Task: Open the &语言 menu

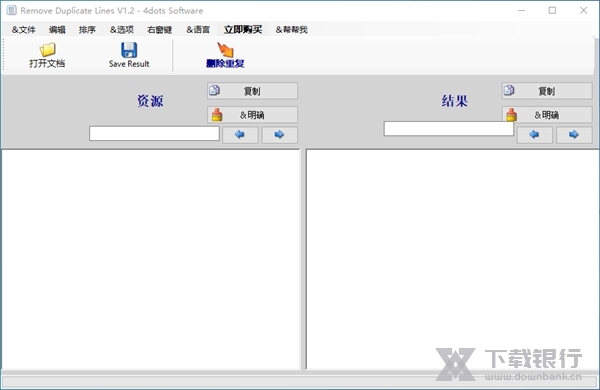Action: (x=198, y=29)
